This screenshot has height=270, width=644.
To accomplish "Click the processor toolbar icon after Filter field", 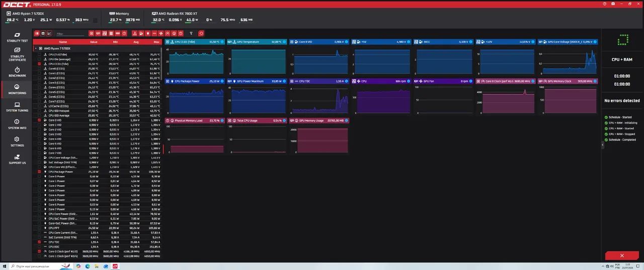I will [x=92, y=33].
